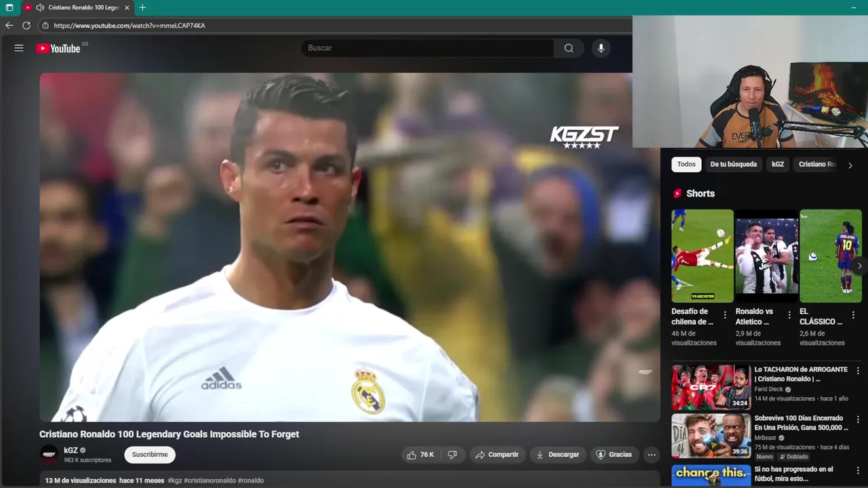The height and width of the screenshot is (488, 868).
Task: Open the browser tab actions icon
Action: click(9, 7)
